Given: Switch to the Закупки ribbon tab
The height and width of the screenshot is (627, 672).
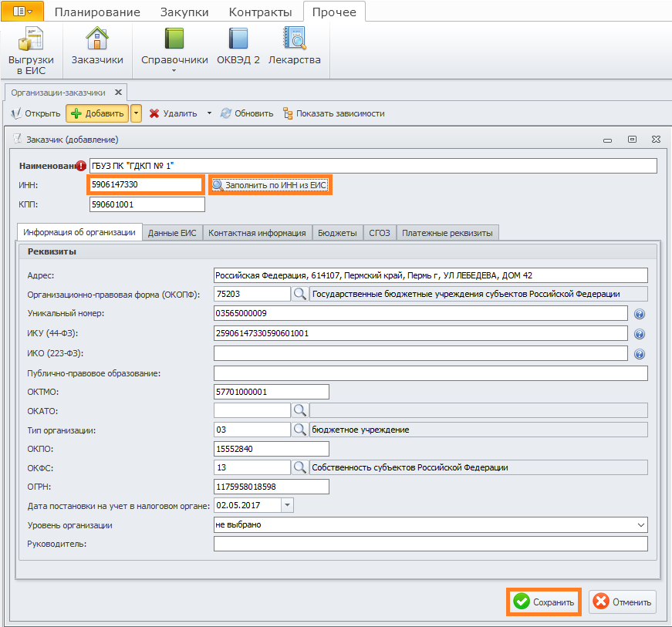Looking at the screenshot, I should 184,12.
